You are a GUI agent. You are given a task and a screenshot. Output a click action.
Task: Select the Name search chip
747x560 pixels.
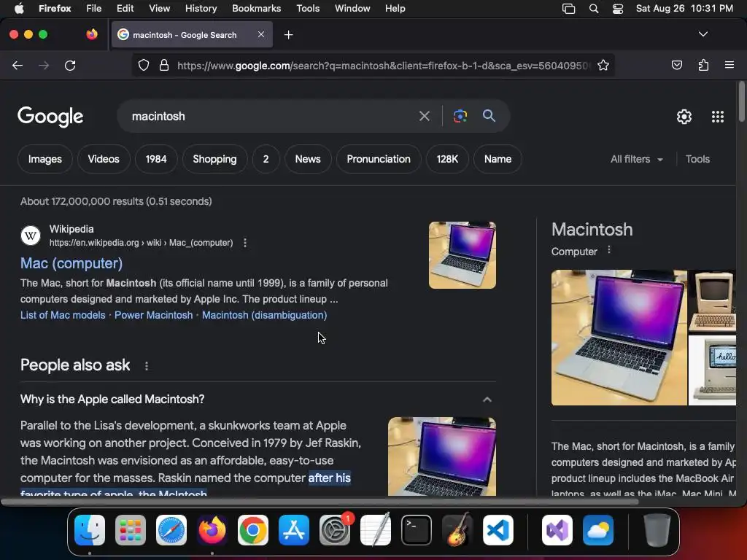(x=498, y=159)
